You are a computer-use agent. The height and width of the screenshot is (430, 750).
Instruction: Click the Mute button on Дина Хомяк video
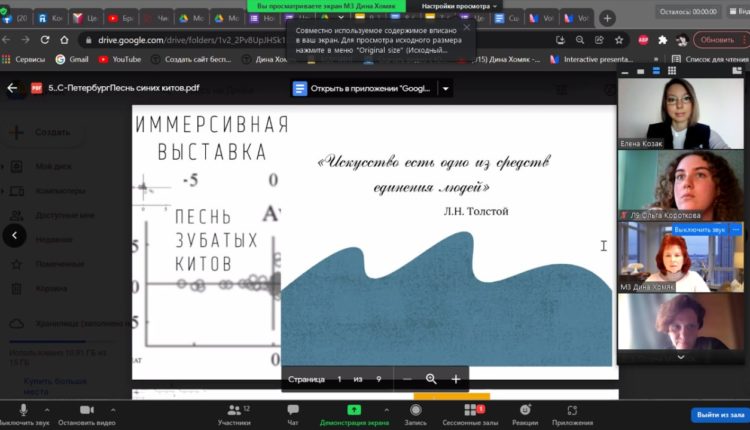click(x=699, y=230)
